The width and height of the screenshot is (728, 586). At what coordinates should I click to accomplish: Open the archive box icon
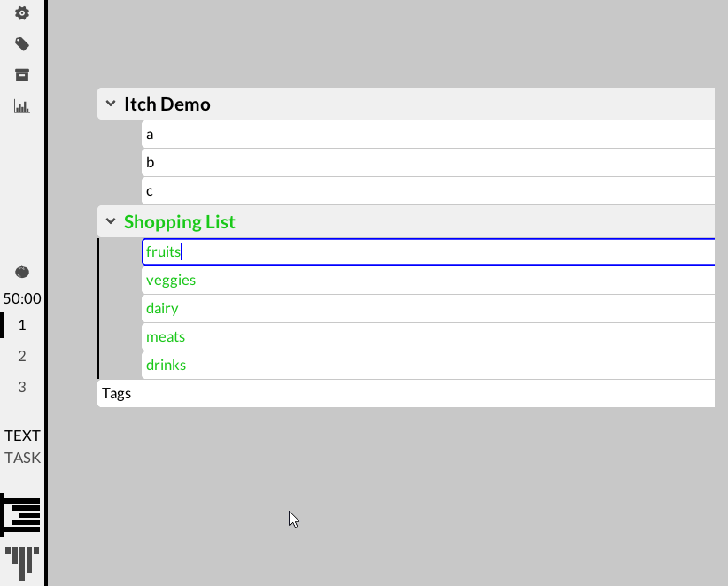pos(22,75)
